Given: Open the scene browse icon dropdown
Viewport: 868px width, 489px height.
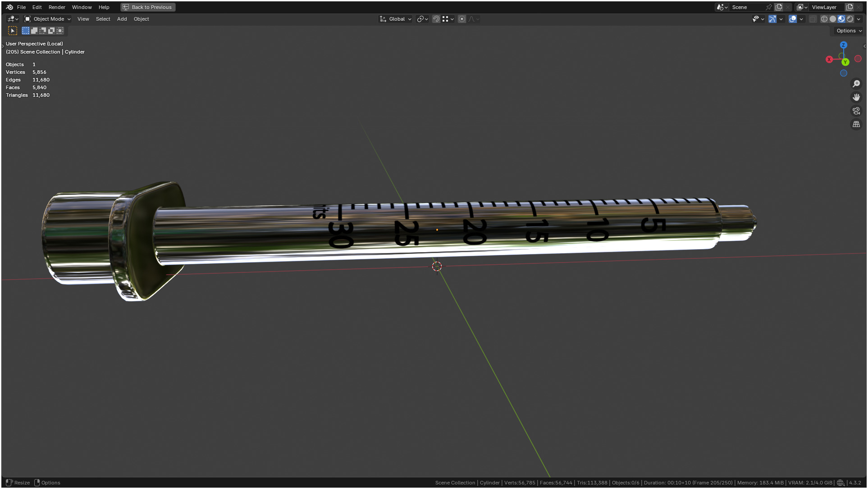Looking at the screenshot, I should pyautogui.click(x=722, y=7).
